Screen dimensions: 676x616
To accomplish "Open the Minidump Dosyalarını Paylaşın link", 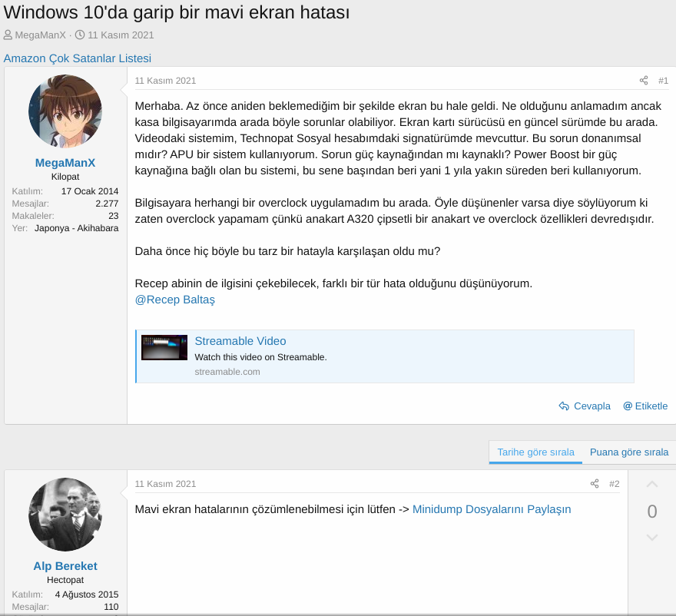I will point(492,508).
